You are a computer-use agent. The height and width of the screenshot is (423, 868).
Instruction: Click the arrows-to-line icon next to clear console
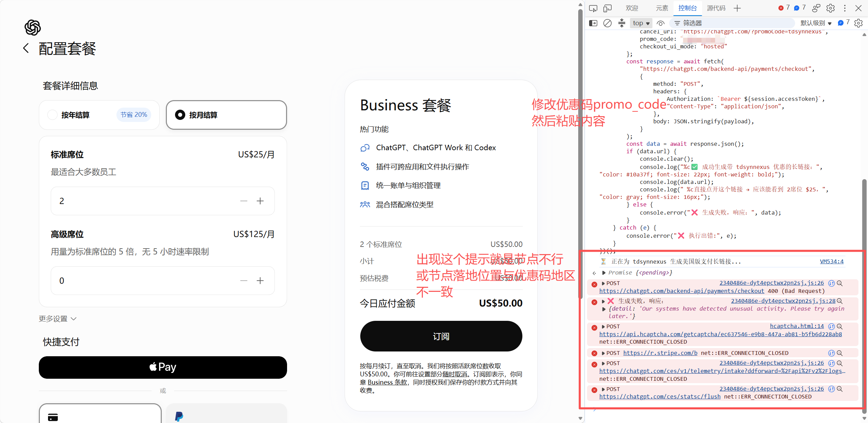coord(622,23)
